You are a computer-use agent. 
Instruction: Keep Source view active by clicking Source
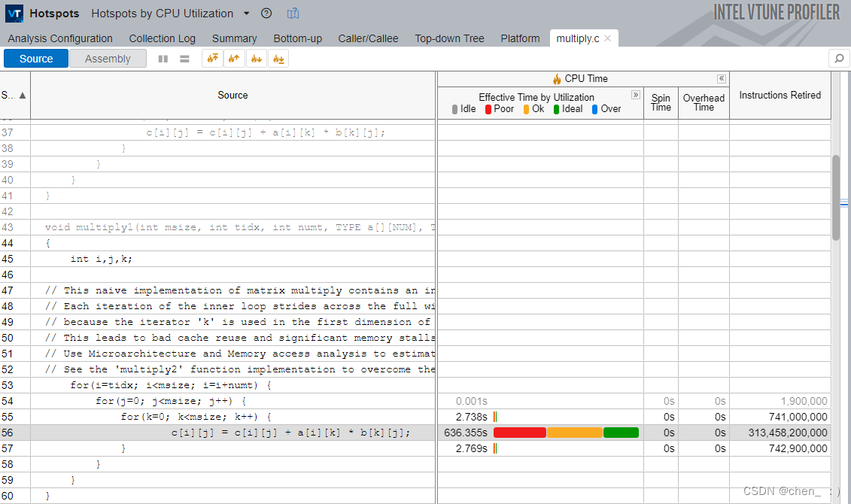[x=35, y=58]
